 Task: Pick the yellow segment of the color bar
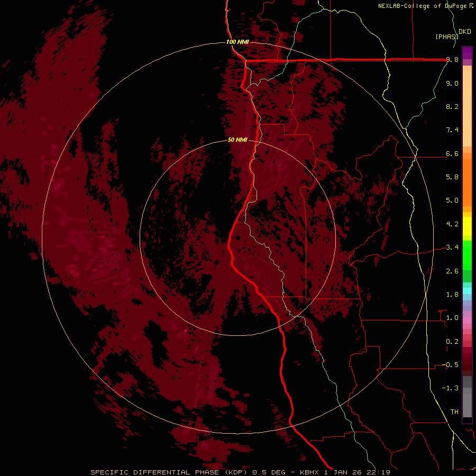coord(467,226)
